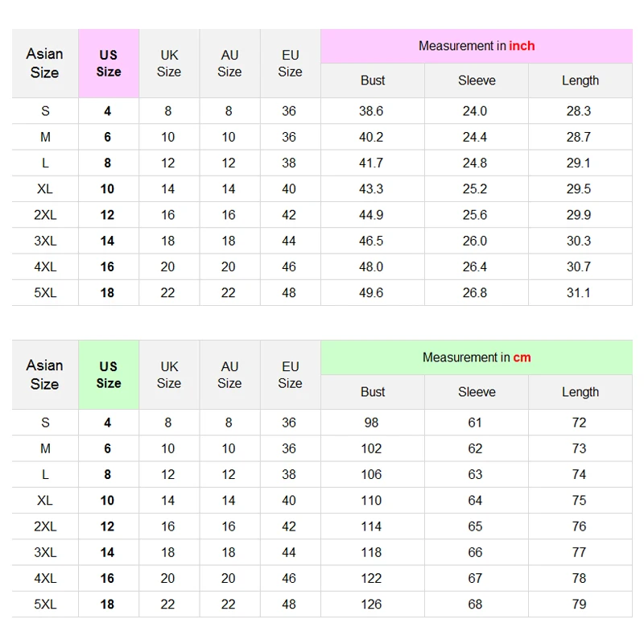
Task: Click the 79 length value
Action: click(x=579, y=604)
